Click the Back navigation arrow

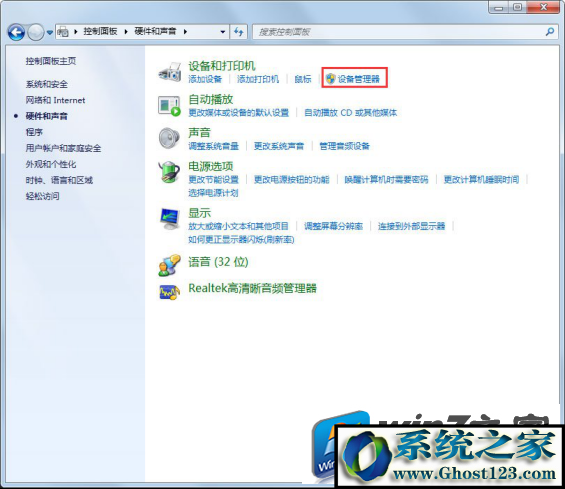pos(16,32)
